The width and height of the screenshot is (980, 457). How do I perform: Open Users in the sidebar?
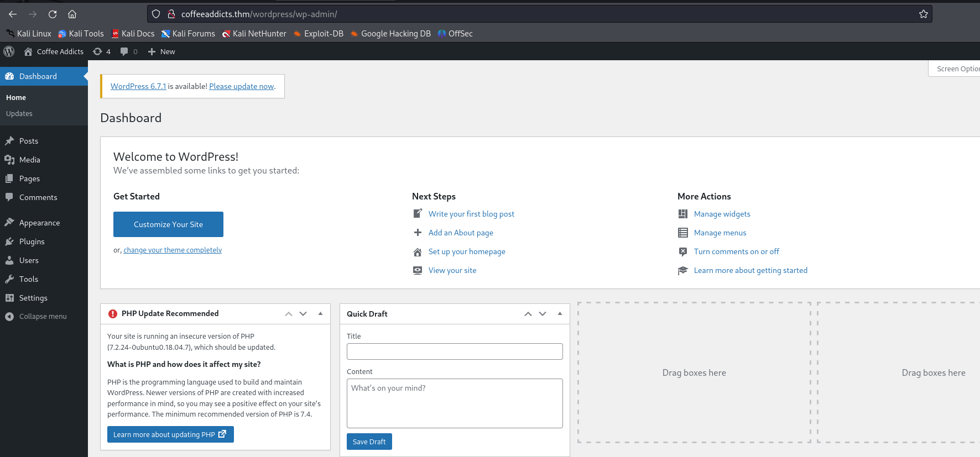tap(29, 260)
